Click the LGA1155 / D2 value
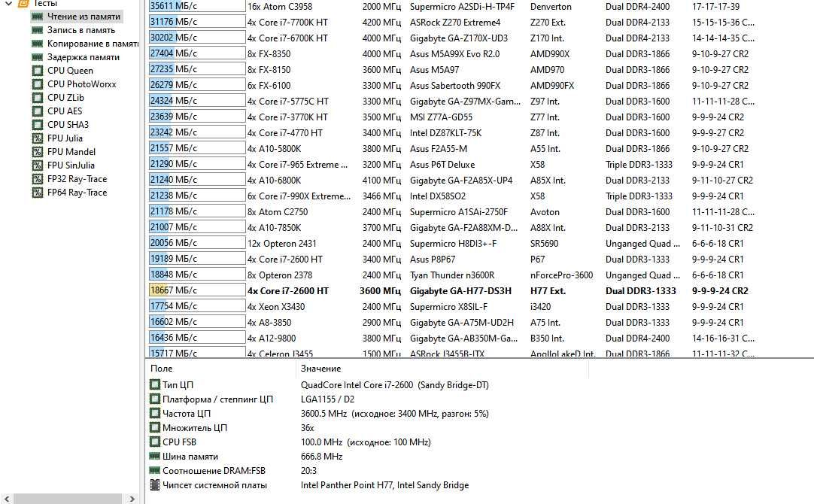 327,399
